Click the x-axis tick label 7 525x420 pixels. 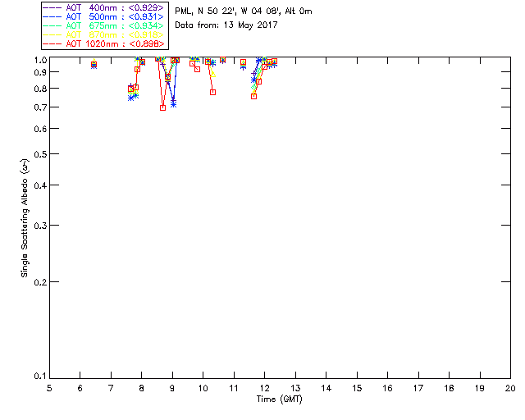pos(111,388)
